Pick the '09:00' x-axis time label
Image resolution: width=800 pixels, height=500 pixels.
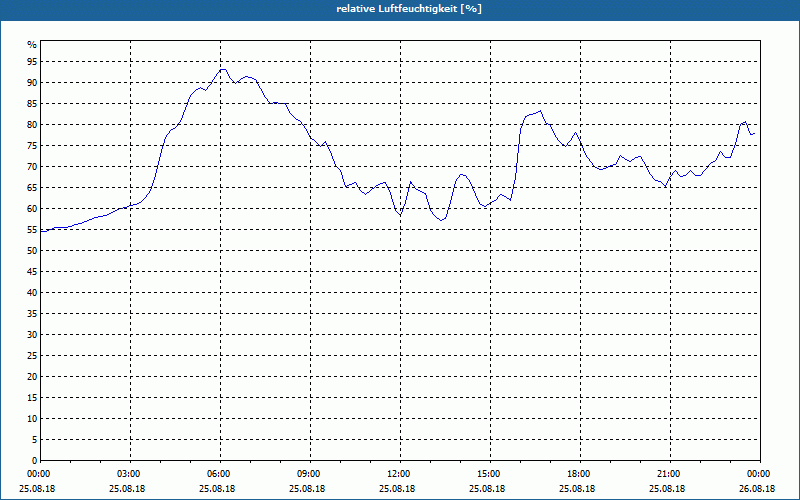(310, 474)
